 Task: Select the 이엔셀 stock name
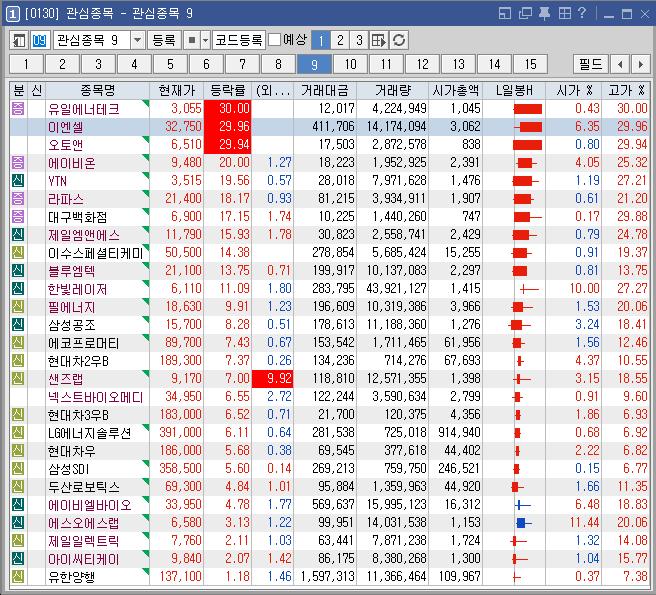point(66,127)
